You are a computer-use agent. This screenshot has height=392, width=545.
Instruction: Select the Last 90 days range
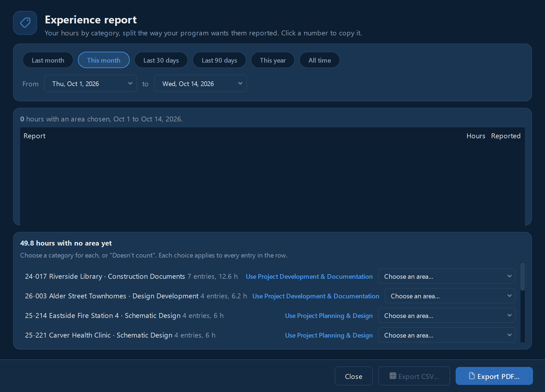point(219,60)
